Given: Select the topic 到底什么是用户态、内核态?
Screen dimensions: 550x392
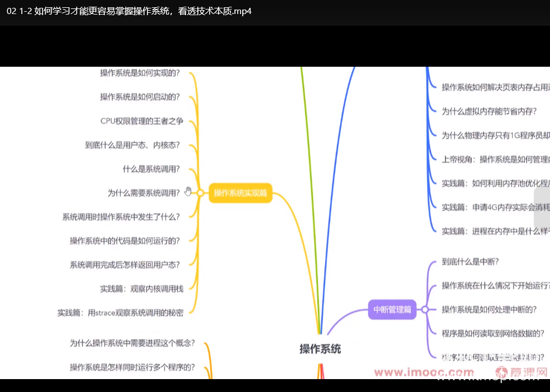Looking at the screenshot, I should 132,145.
